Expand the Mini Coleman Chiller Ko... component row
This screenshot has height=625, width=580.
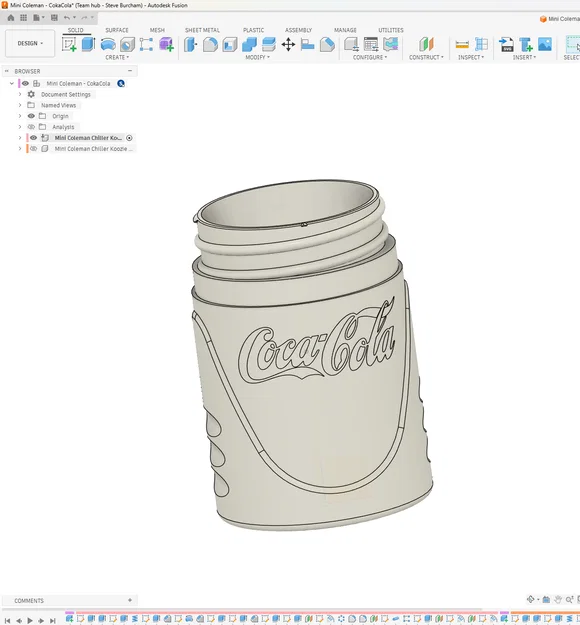click(20, 138)
